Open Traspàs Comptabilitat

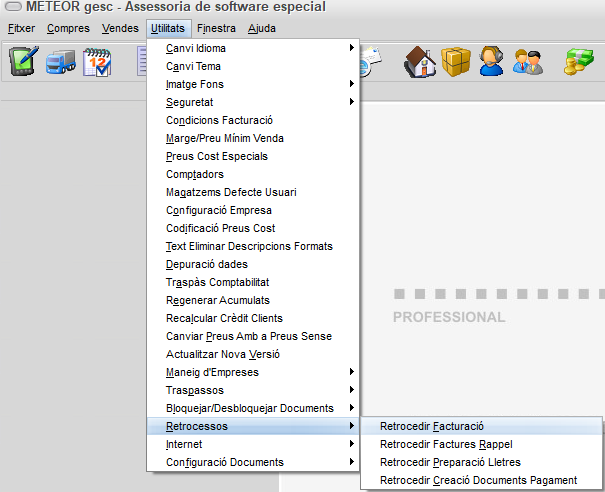coord(253,282)
